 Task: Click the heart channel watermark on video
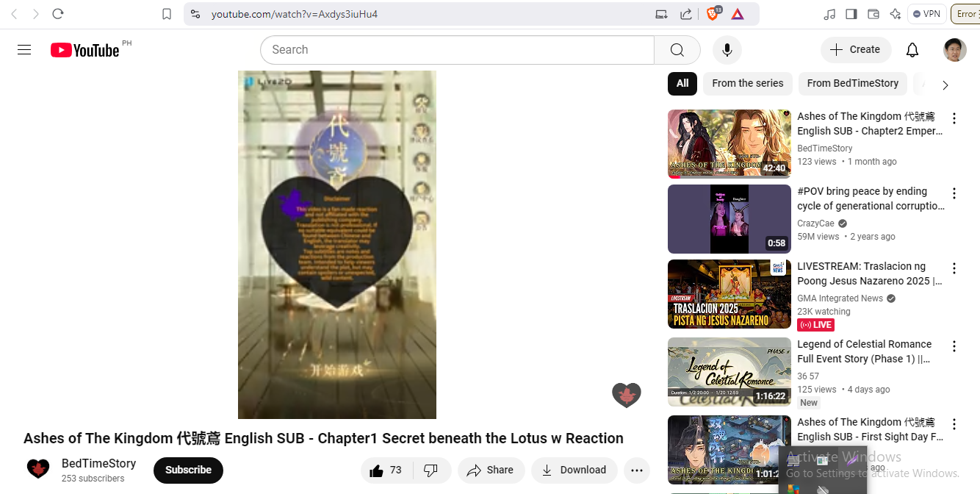pyautogui.click(x=627, y=395)
